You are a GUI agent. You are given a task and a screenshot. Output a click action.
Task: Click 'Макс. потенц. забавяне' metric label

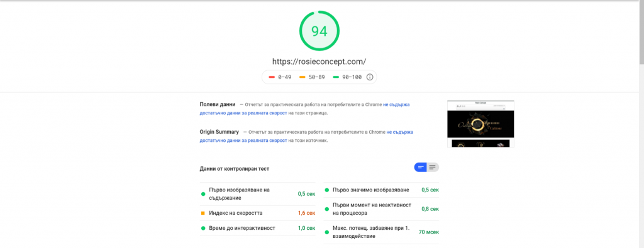tap(370, 232)
